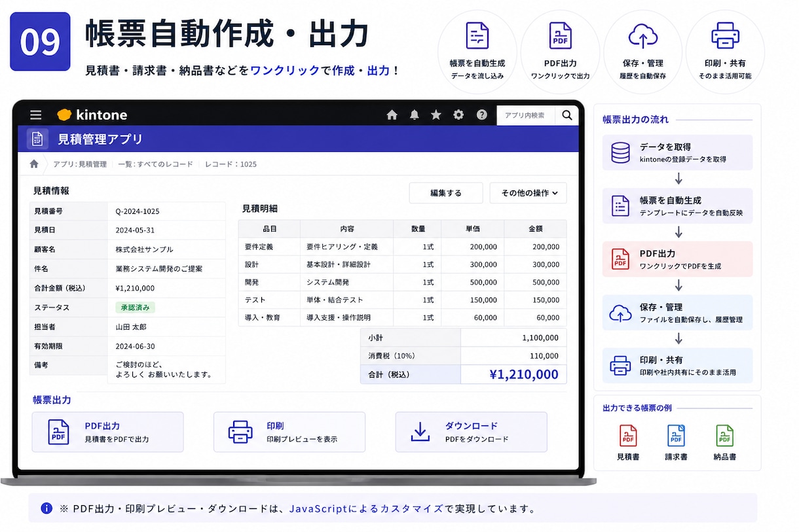This screenshot has height=532, width=799.
Task: Click the cloud icon in 保存・管理 step
Action: click(620, 313)
